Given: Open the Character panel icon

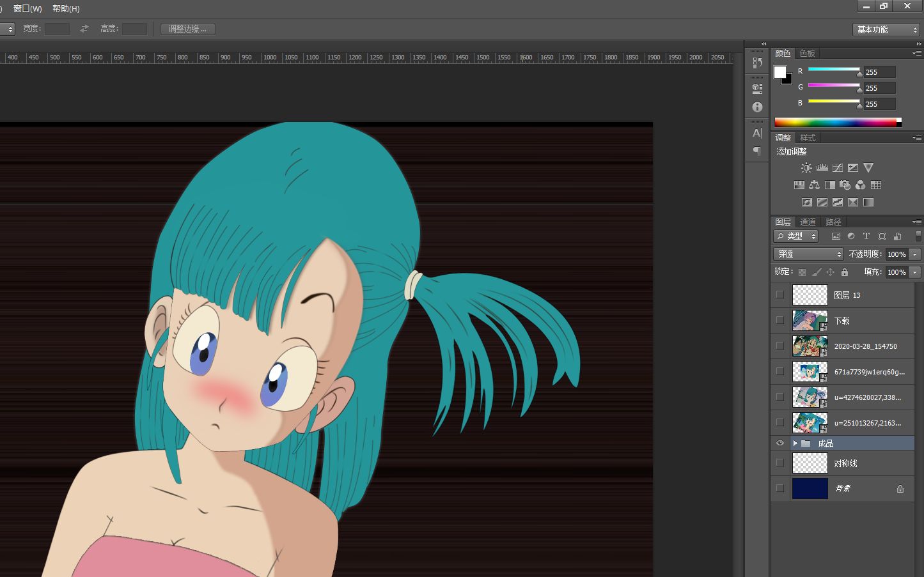Looking at the screenshot, I should 757,133.
